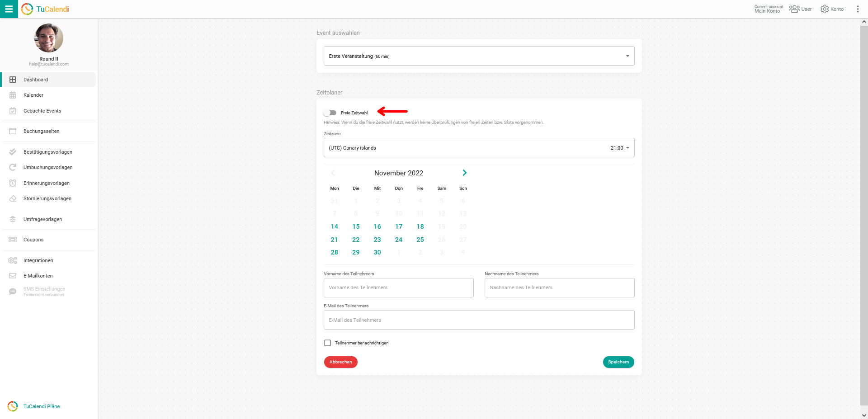Click the Stornierungsvorlagen eraser icon
This screenshot has height=419, width=868.
(x=13, y=198)
